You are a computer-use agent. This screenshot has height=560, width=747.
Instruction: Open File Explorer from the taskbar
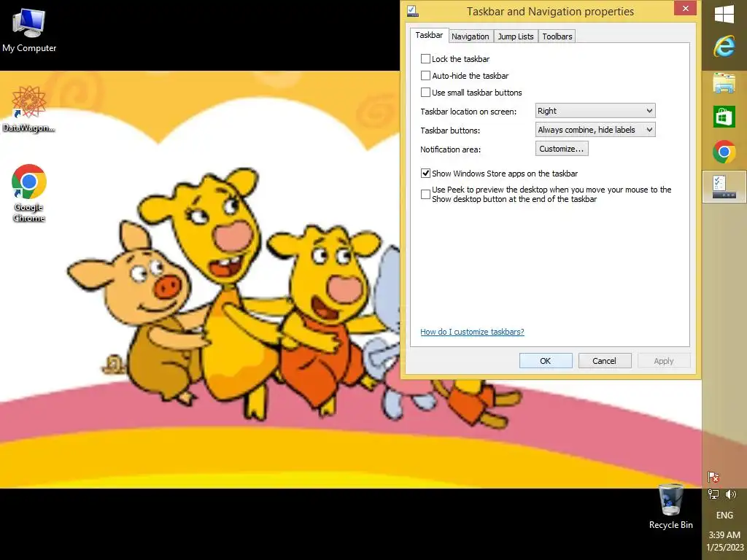(724, 82)
